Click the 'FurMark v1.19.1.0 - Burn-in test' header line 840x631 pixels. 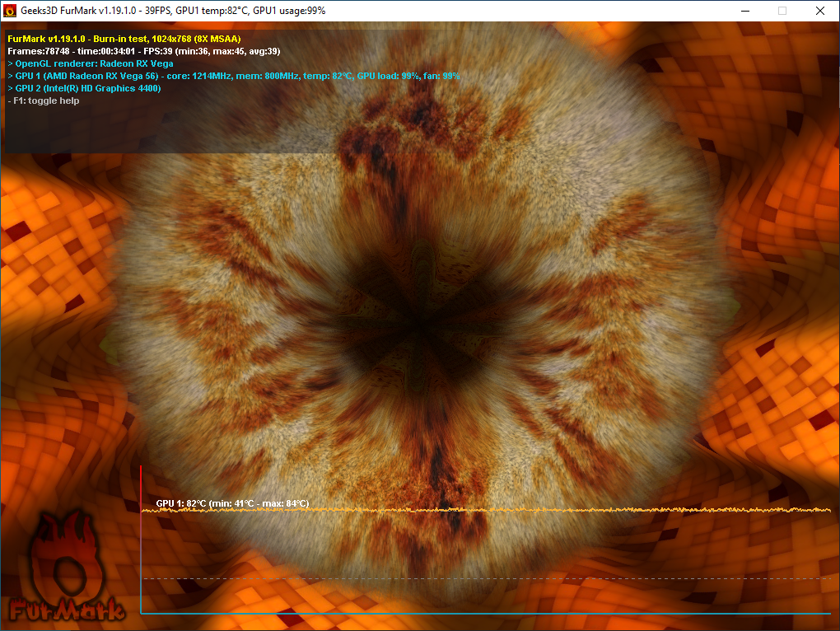[124, 39]
